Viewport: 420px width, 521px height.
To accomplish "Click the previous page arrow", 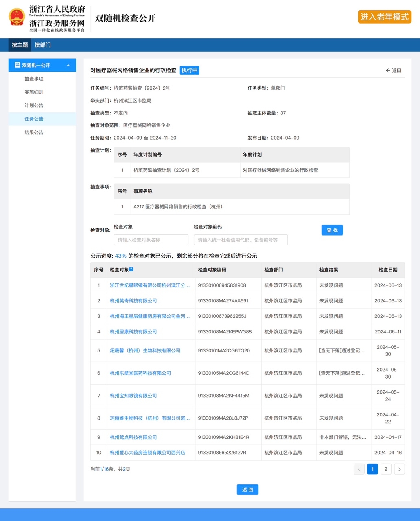I will tap(359, 469).
